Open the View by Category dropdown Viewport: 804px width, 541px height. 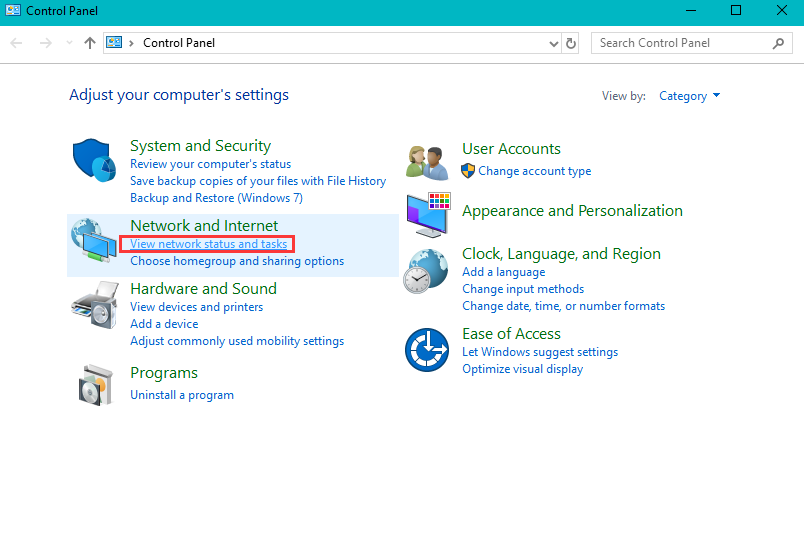coord(690,96)
